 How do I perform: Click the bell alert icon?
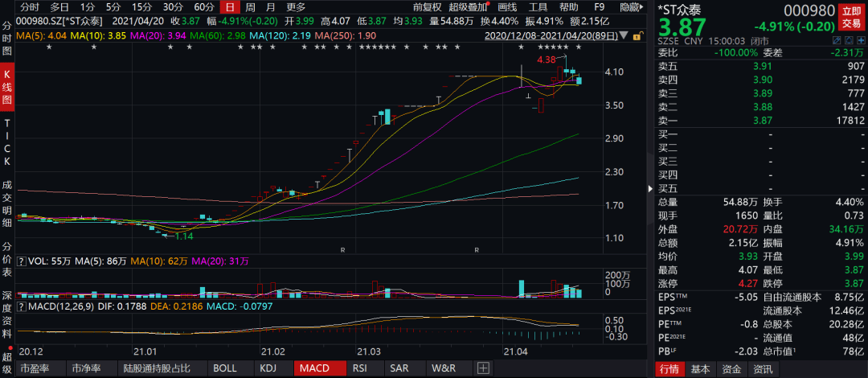[x=850, y=42]
